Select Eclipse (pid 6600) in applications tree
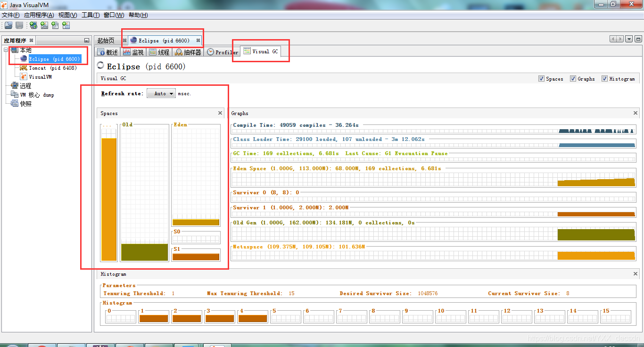Screen dimensions: 644x347 click(54, 59)
